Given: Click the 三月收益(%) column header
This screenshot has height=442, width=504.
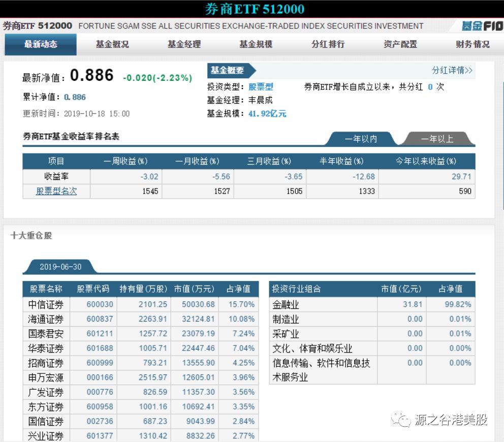Looking at the screenshot, I should click(269, 161).
